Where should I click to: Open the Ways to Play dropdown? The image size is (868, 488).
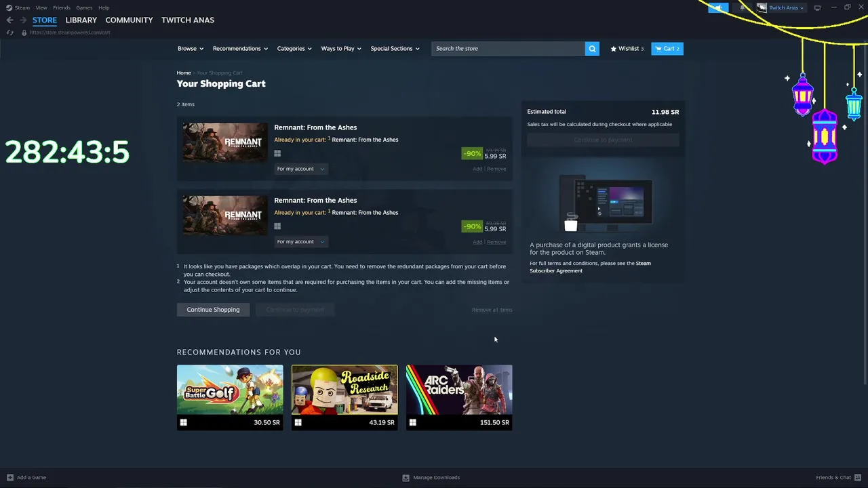click(341, 49)
